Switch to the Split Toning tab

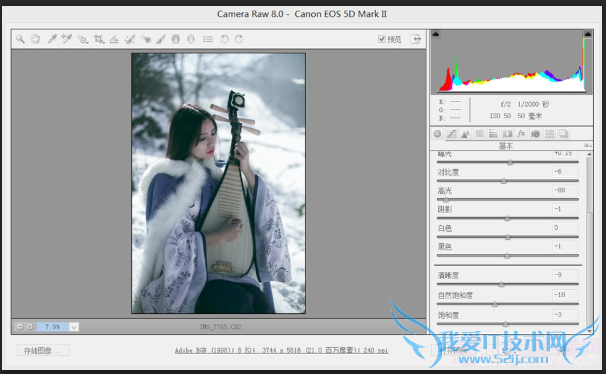493,134
